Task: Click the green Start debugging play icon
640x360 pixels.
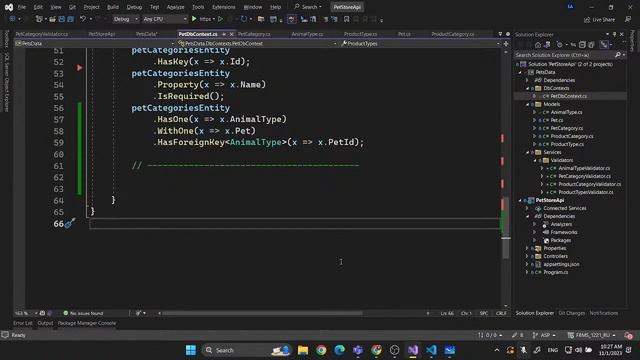Action: click(x=194, y=19)
